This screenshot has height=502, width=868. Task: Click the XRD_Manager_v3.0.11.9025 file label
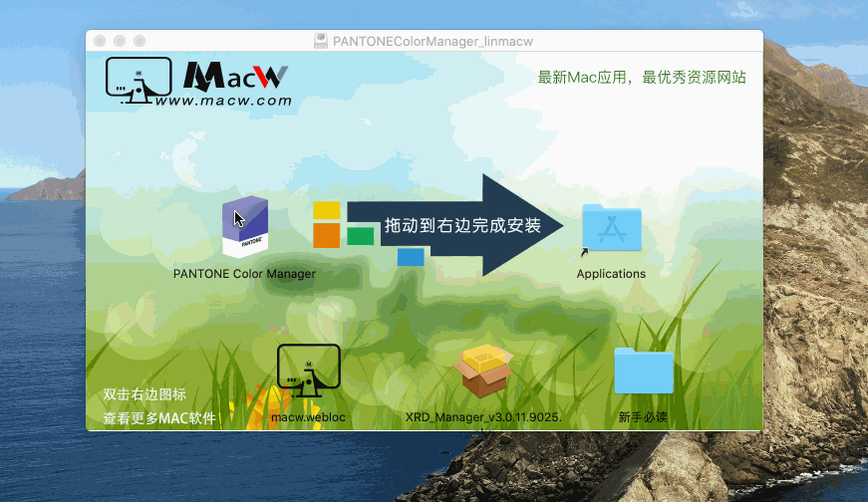click(x=483, y=417)
